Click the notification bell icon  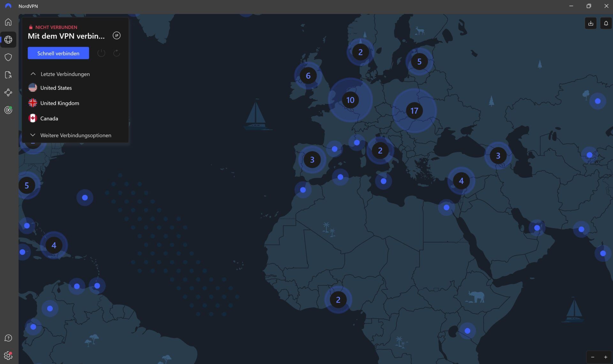point(606,23)
